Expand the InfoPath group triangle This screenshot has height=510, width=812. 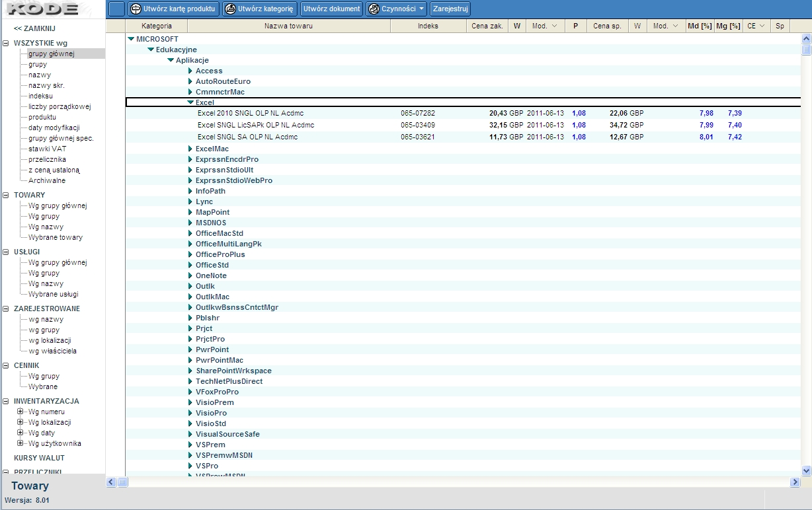[190, 191]
